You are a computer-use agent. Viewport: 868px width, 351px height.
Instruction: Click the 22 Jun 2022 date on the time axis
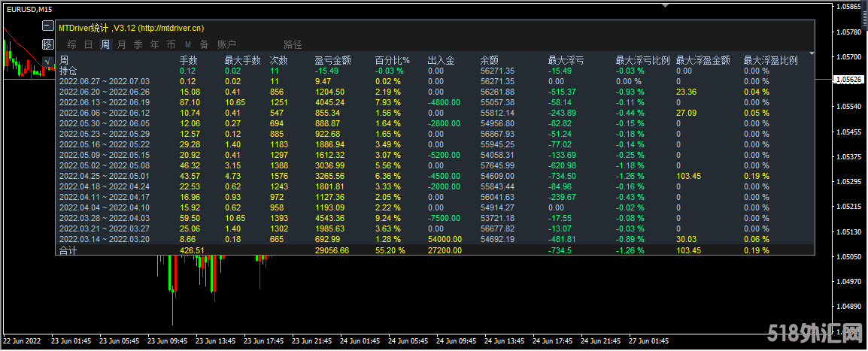23,340
